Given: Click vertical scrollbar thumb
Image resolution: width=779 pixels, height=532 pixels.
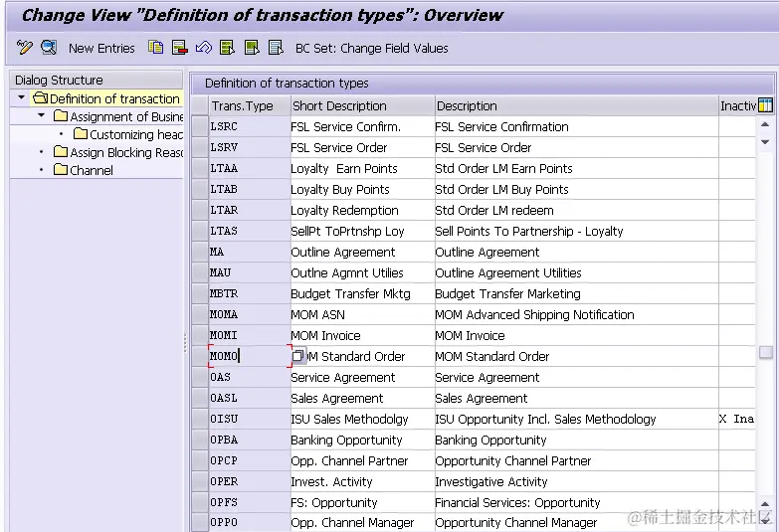Looking at the screenshot, I should pos(766,352).
